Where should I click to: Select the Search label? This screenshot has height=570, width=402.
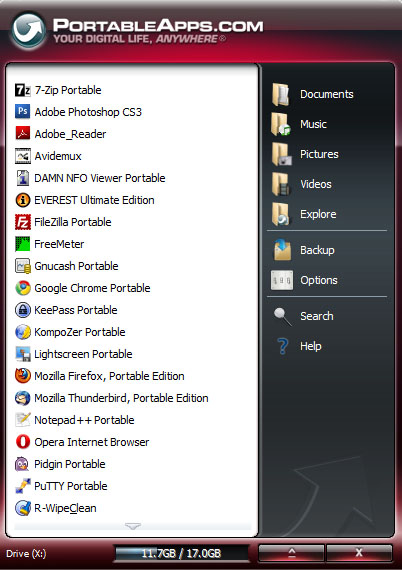pyautogui.click(x=317, y=316)
